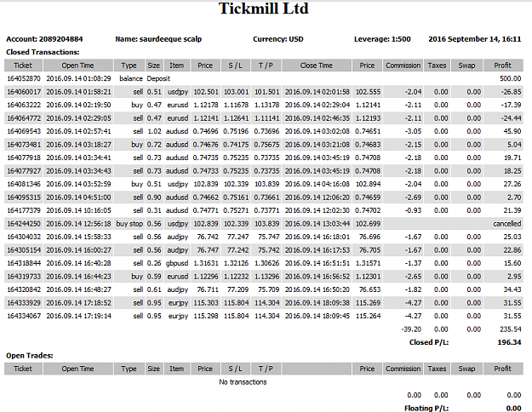Select ticket 164334067
Screen dimensions: 532x412
coord(24,316)
